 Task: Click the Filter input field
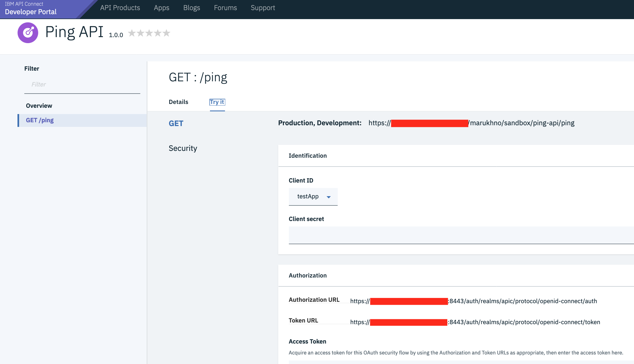click(82, 85)
